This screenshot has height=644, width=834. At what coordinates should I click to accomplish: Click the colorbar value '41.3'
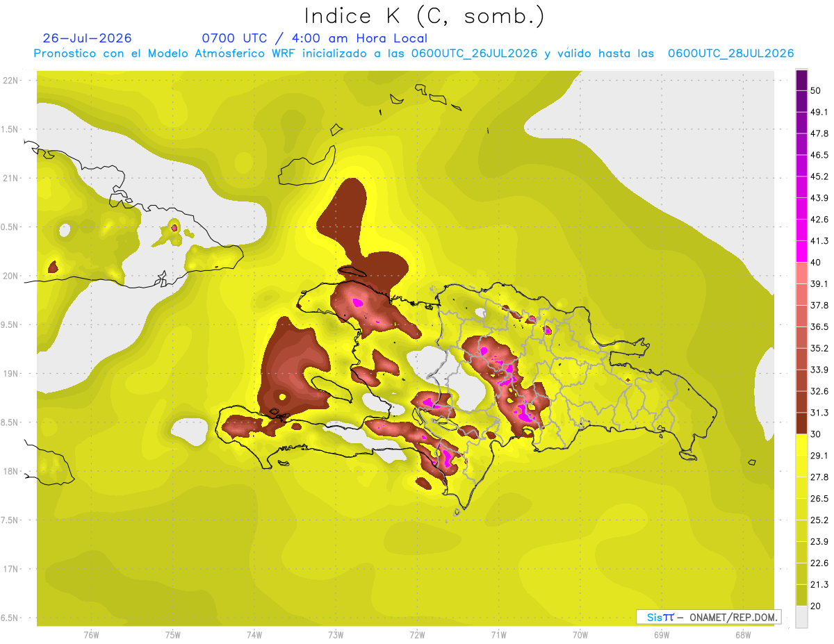[x=819, y=241]
